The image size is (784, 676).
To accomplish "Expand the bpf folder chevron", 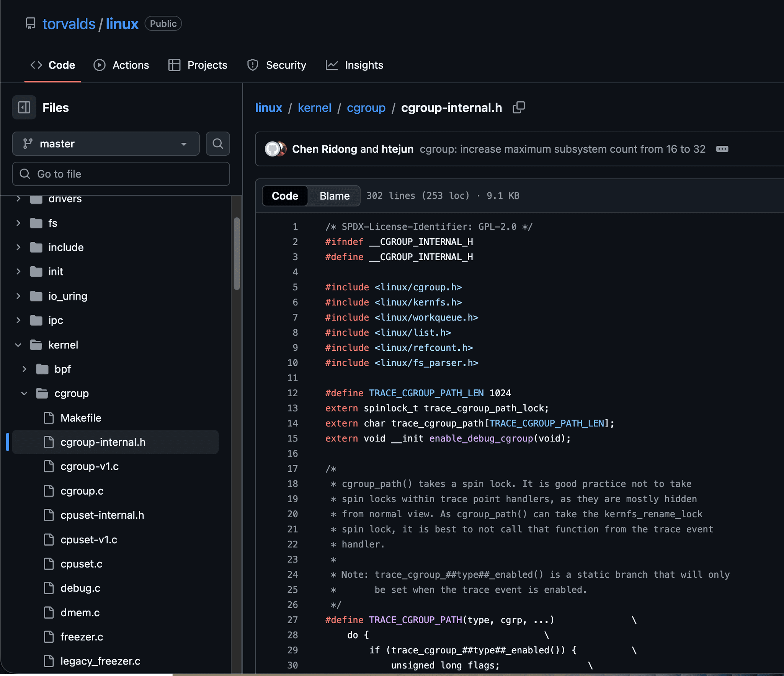I will coord(24,369).
